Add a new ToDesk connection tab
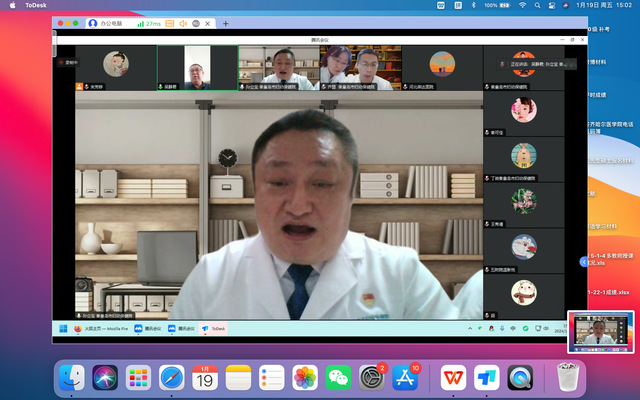 tap(225, 23)
